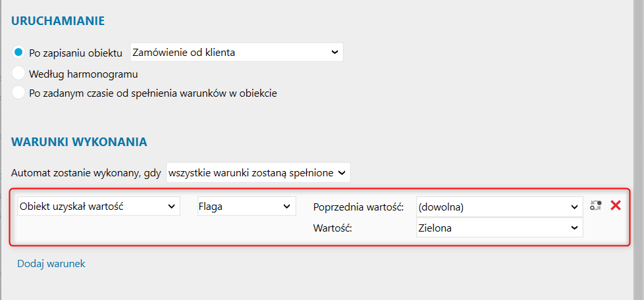Click the swap/invert condition icon

click(595, 206)
